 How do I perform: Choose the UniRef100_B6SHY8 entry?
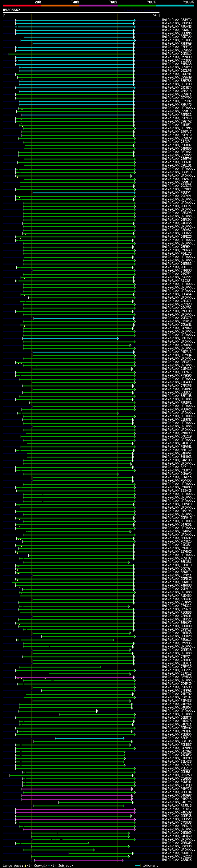(x=177, y=67)
